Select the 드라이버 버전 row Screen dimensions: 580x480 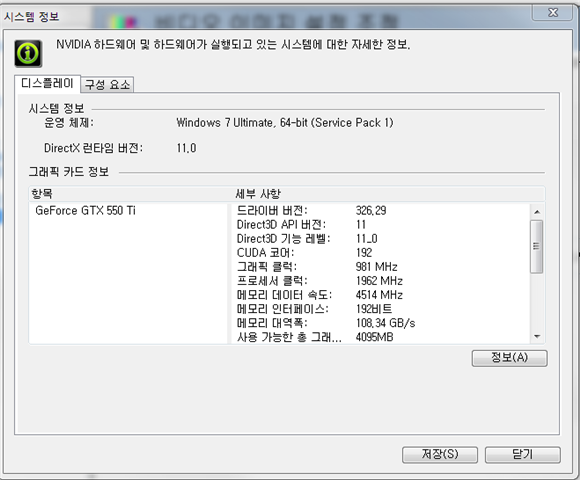coord(381,211)
